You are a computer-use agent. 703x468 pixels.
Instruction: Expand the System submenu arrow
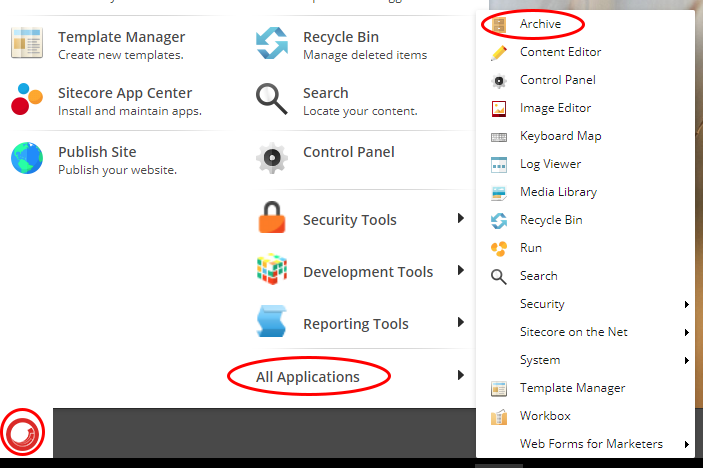686,360
